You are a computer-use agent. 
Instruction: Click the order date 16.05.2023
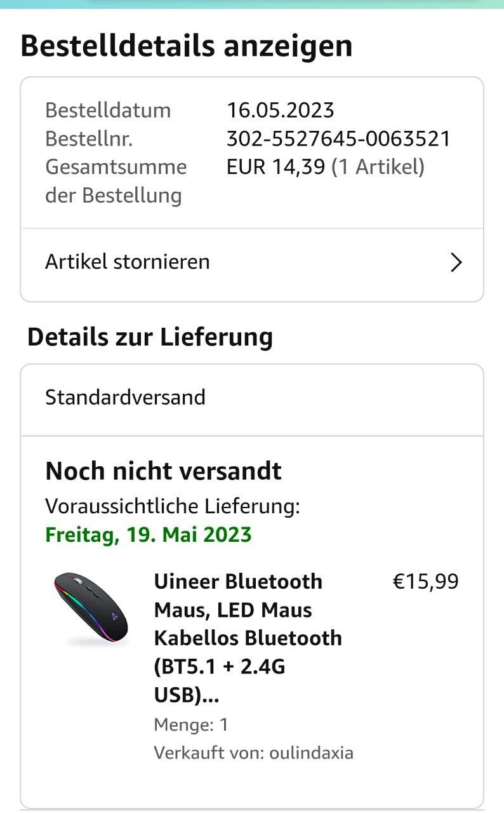point(280,111)
